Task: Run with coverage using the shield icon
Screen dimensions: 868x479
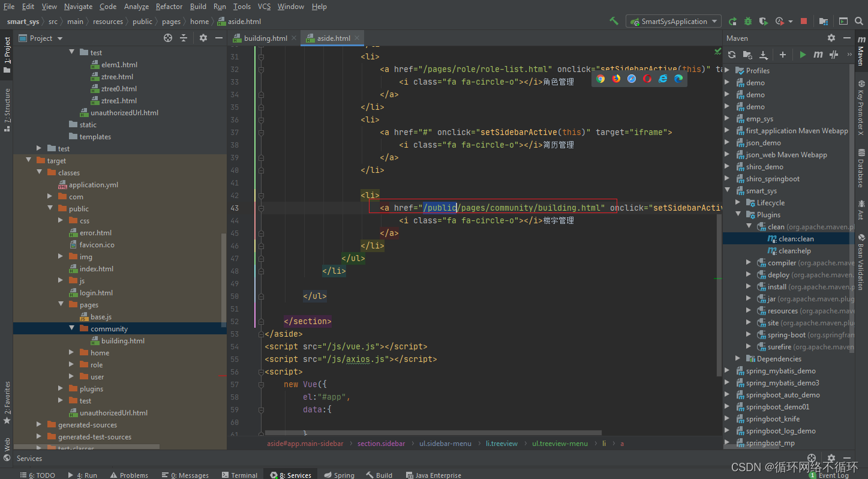Action: click(763, 21)
